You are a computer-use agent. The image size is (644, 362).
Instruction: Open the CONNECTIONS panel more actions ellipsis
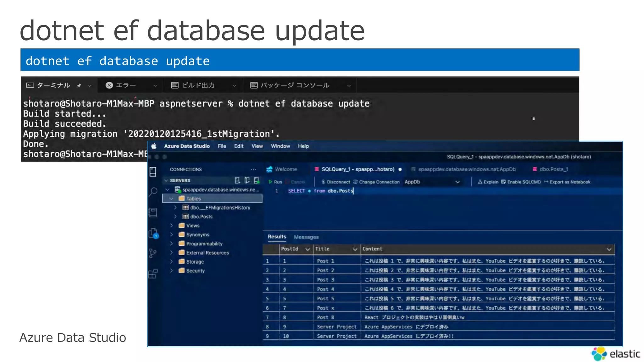click(x=253, y=169)
